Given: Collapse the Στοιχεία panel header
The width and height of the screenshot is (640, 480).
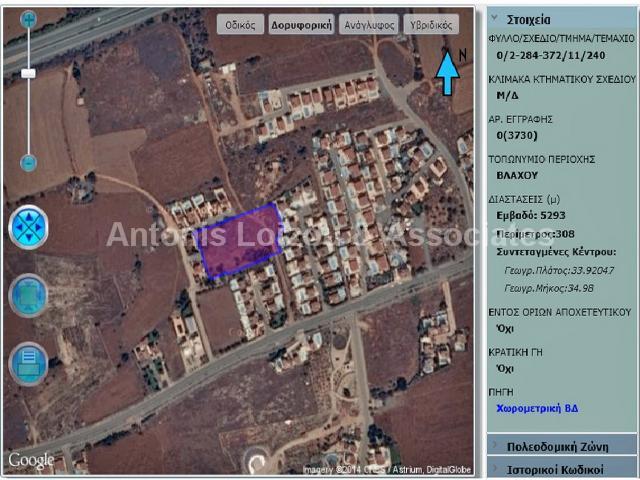Looking at the screenshot, I should [x=562, y=19].
